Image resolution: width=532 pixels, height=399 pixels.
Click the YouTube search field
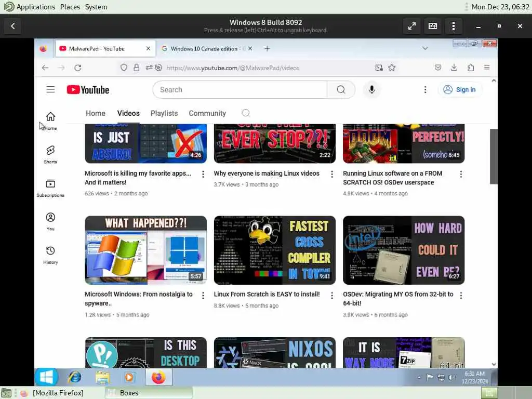click(x=240, y=89)
